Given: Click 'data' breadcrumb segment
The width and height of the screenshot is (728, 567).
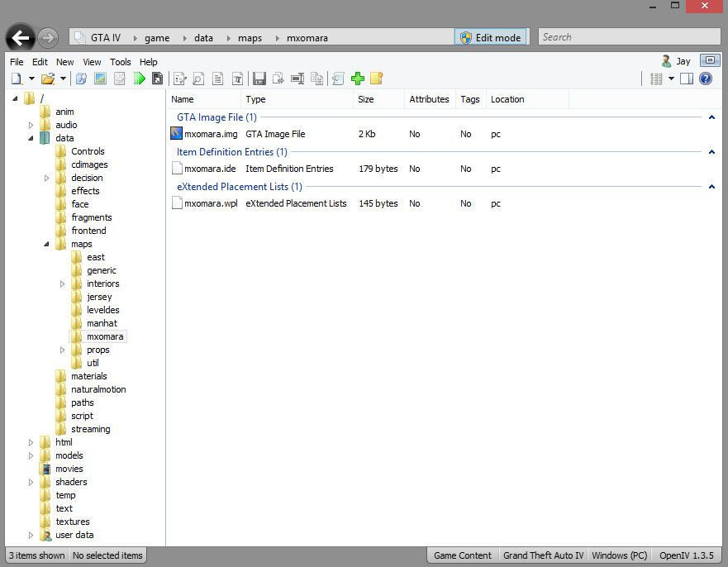Looking at the screenshot, I should point(203,38).
